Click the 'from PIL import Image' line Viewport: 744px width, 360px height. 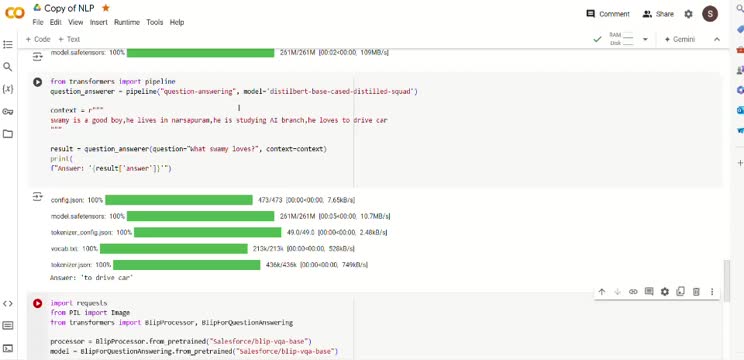click(x=90, y=313)
